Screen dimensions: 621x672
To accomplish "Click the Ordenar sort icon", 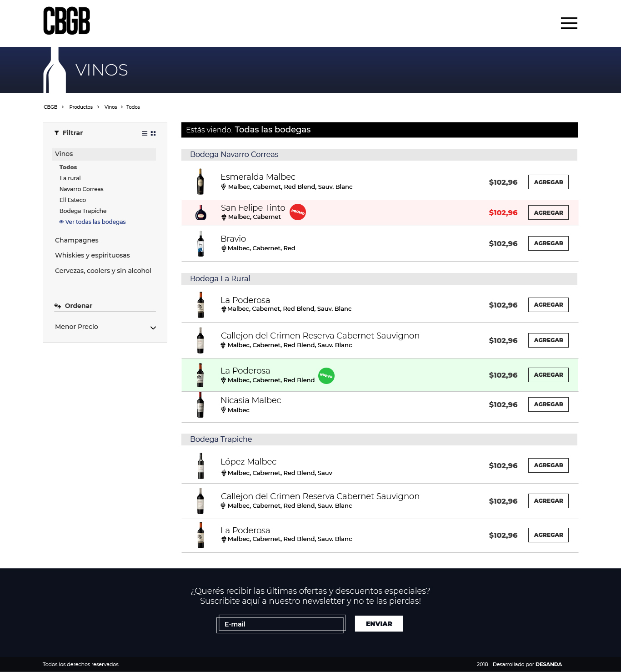I will coord(58,306).
